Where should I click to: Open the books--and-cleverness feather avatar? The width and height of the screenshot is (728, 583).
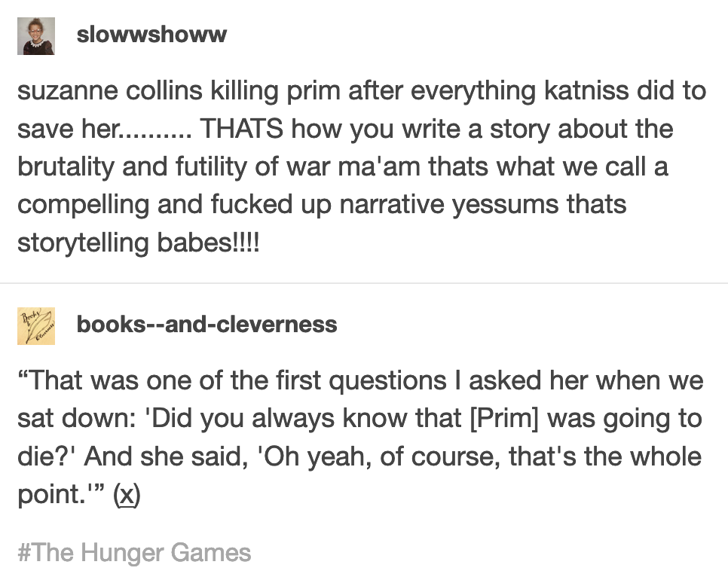pyautogui.click(x=35, y=325)
